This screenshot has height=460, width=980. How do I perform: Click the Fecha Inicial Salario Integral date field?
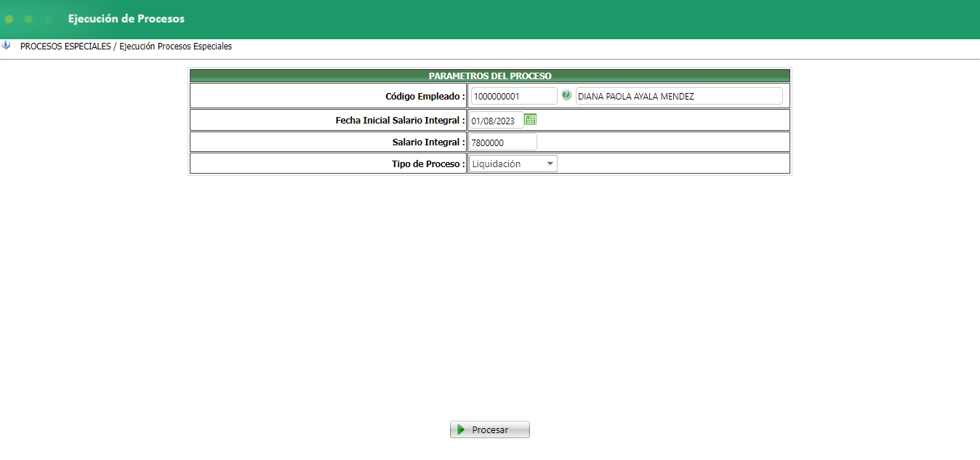(x=496, y=121)
